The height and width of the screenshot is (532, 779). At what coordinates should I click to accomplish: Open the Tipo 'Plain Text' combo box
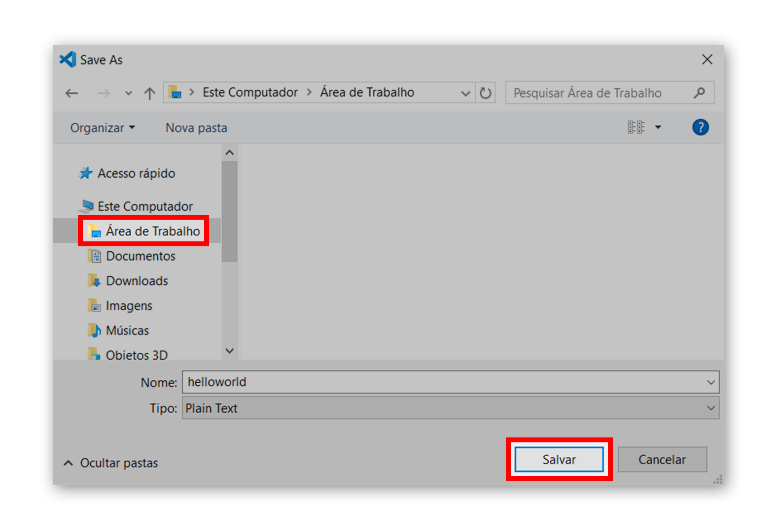point(451,408)
